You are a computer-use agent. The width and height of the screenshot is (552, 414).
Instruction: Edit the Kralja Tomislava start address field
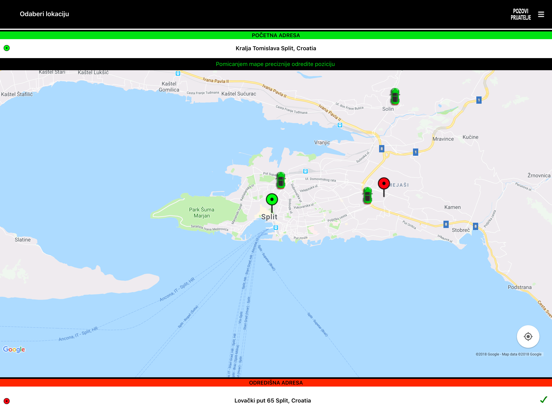pyautogui.click(x=276, y=48)
